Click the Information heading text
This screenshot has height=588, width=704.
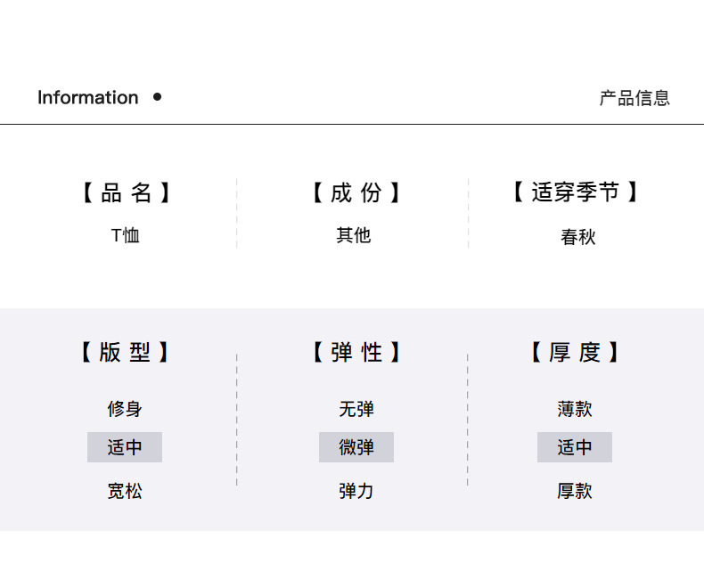coord(87,98)
